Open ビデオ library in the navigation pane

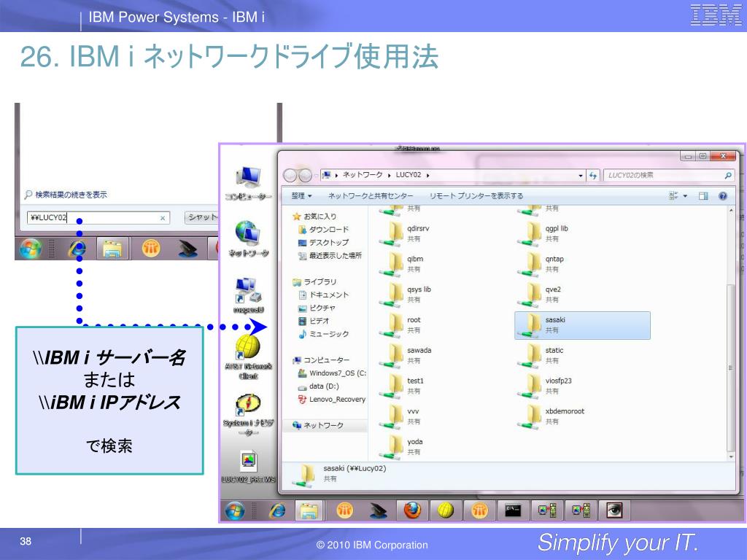314,321
